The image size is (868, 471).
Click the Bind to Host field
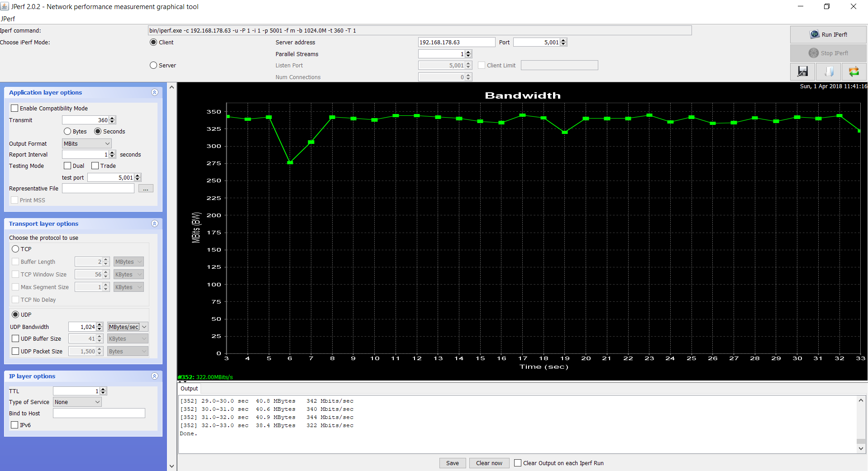click(x=99, y=413)
